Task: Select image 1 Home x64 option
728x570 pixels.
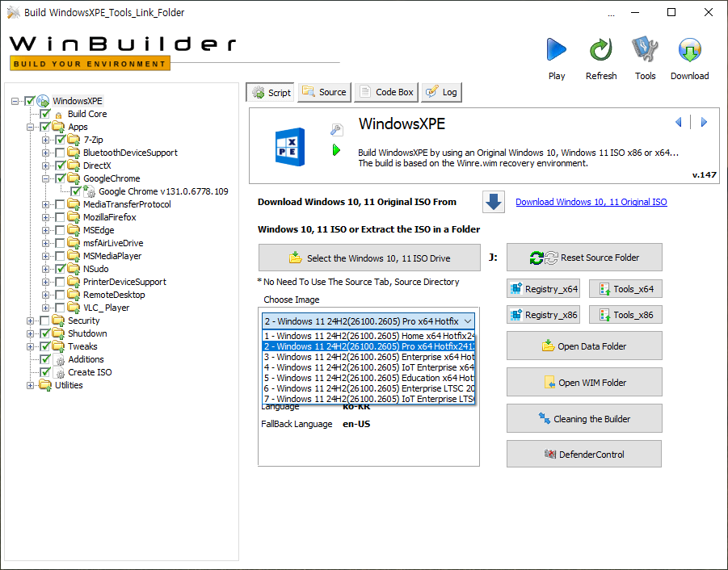Action: click(368, 336)
